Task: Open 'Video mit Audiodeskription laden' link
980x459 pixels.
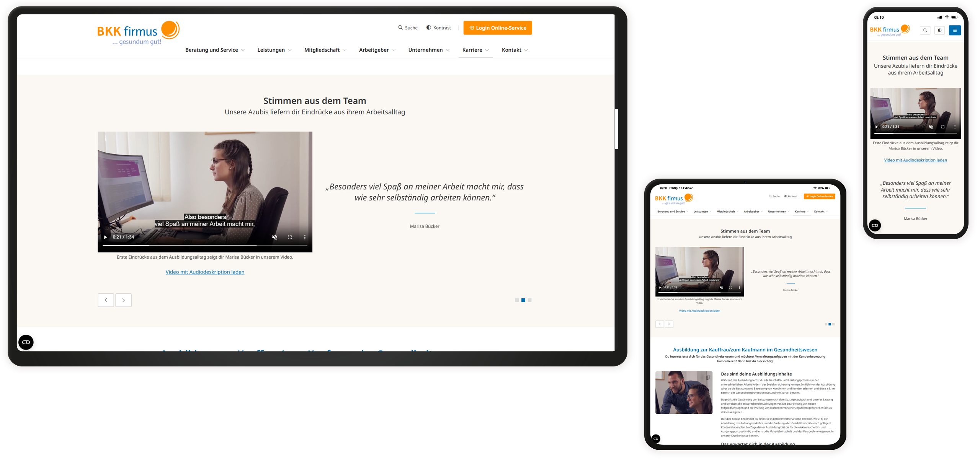Action: pyautogui.click(x=205, y=272)
